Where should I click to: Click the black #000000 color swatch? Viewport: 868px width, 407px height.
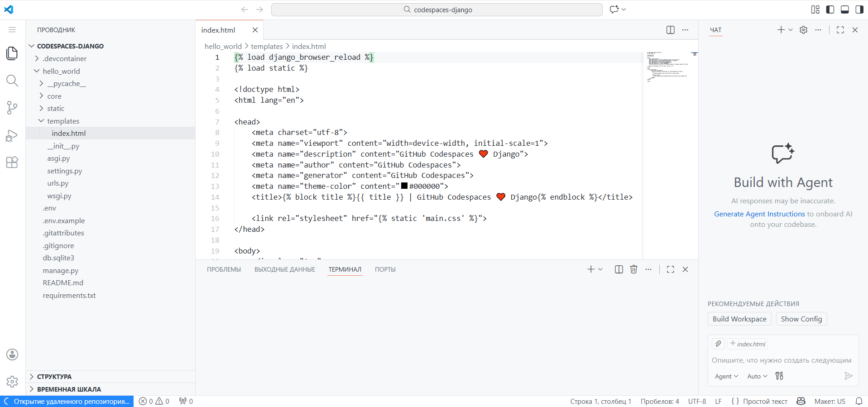click(x=404, y=186)
